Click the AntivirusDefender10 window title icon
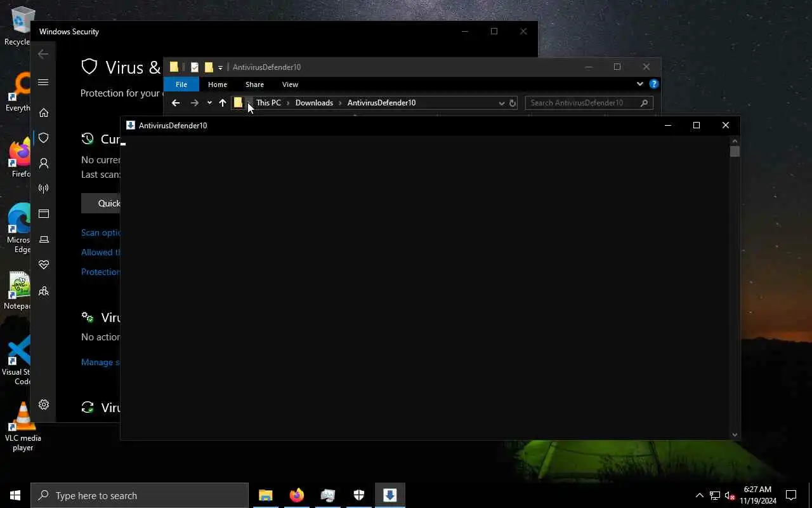 point(131,125)
